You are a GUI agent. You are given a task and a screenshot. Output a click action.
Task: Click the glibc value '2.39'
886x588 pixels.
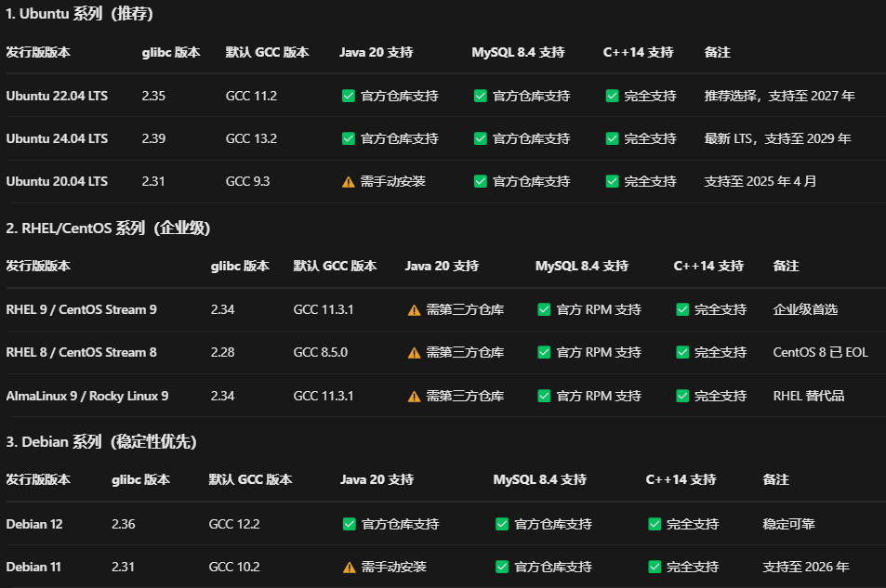(153, 138)
